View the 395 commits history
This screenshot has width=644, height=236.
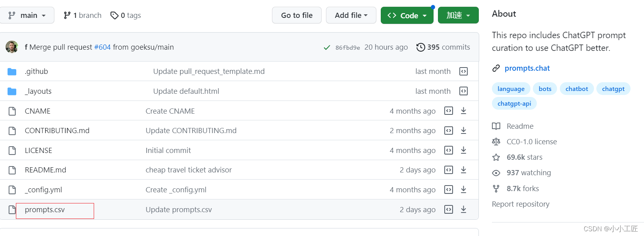[x=443, y=47]
